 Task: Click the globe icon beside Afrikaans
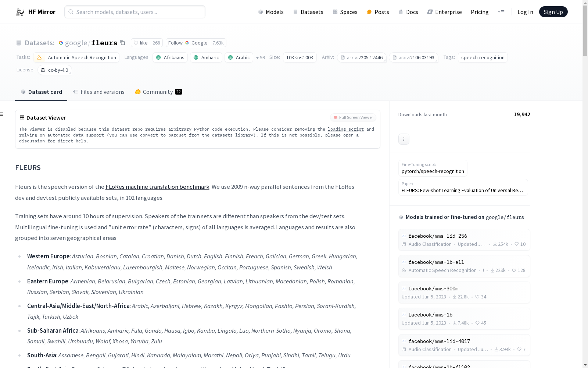159,57
